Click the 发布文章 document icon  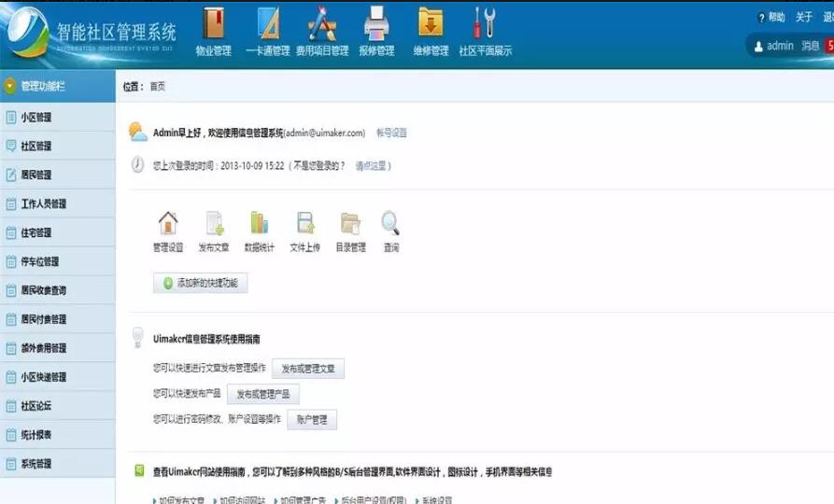pos(215,223)
